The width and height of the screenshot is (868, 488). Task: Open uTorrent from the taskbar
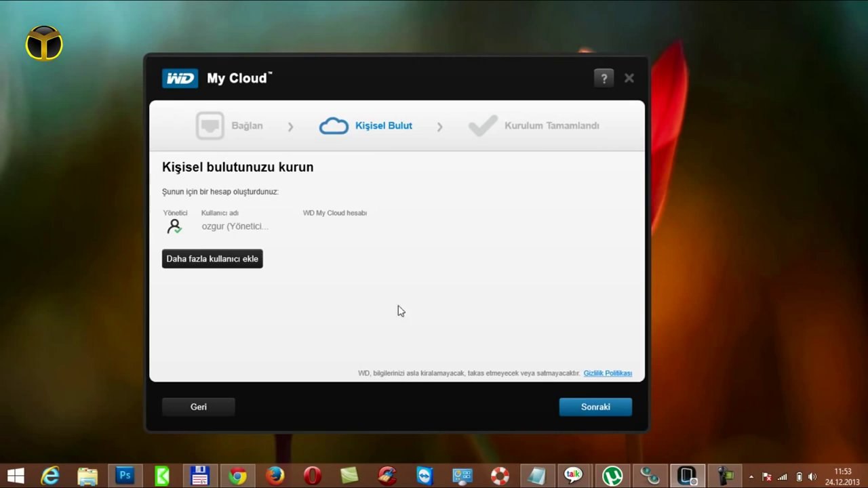coord(612,476)
